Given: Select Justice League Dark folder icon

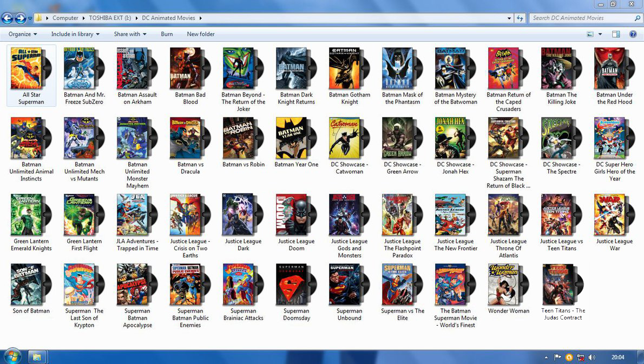Looking at the screenshot, I should [243, 215].
